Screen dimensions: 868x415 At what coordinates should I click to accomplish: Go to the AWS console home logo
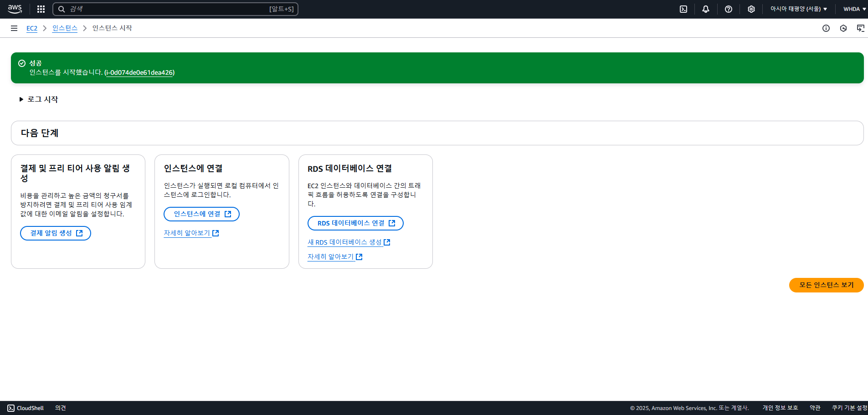tap(15, 9)
